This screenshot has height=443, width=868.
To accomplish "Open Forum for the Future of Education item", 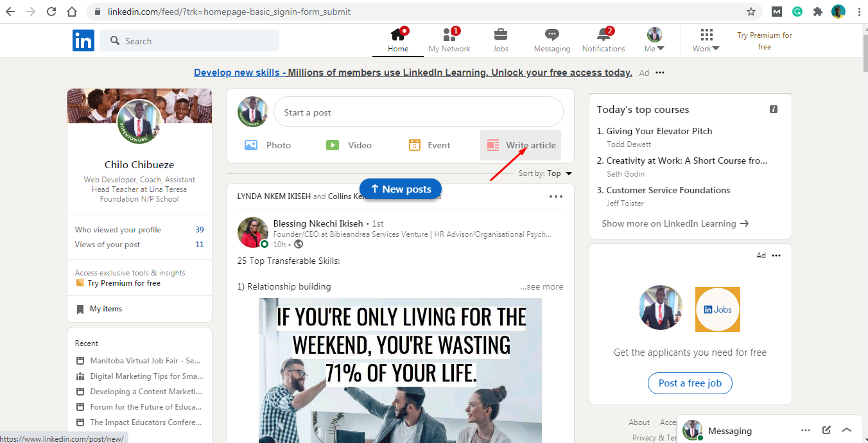I will click(x=139, y=407).
